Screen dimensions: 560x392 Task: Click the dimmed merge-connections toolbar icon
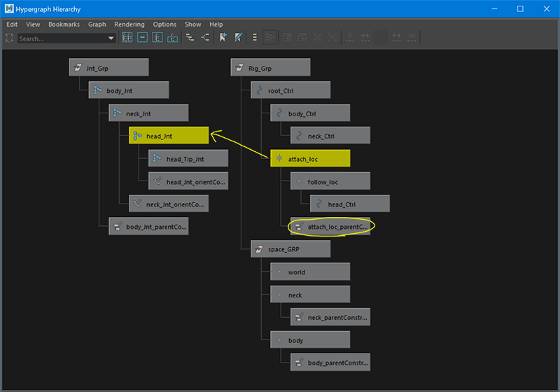pos(269,37)
